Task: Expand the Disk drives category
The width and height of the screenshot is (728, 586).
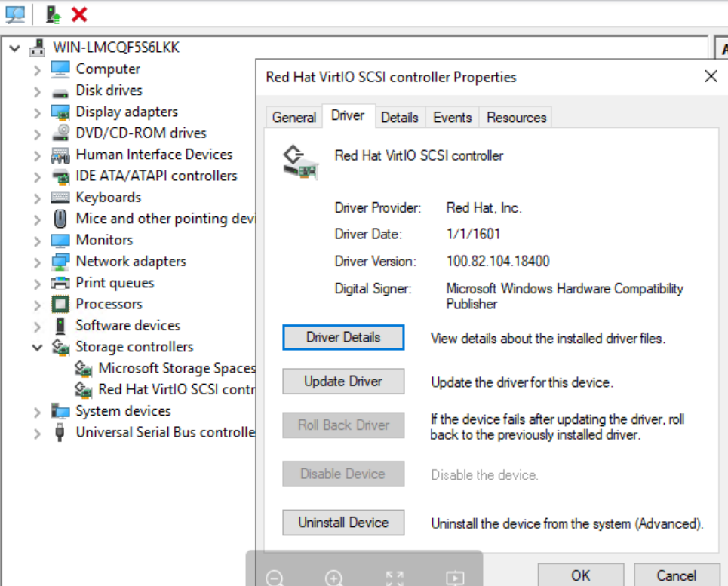Action: tap(37, 91)
